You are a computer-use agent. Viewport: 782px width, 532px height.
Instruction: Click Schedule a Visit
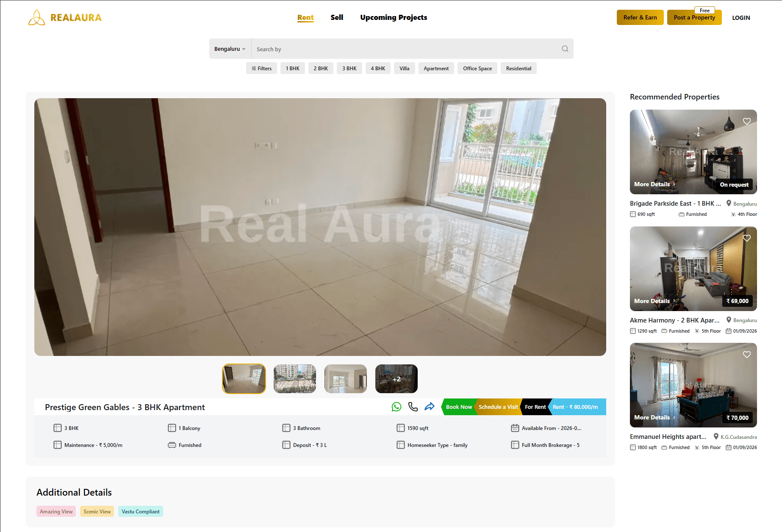tap(498, 407)
